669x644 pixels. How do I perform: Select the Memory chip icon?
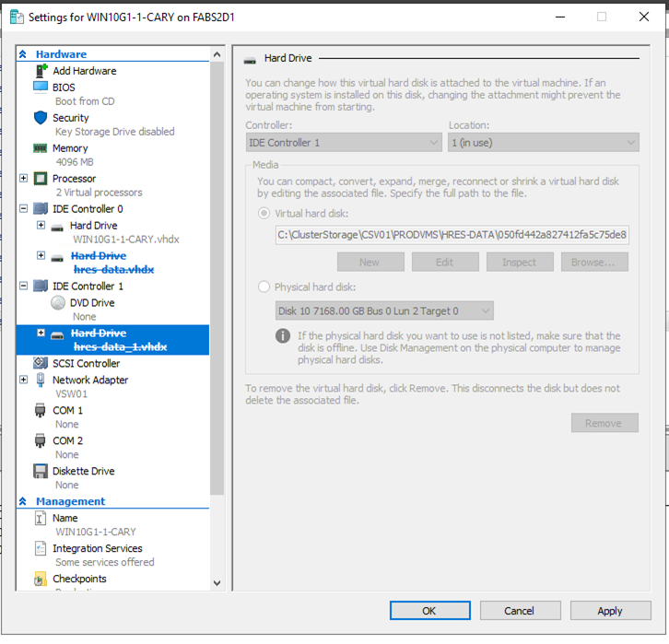[41, 148]
